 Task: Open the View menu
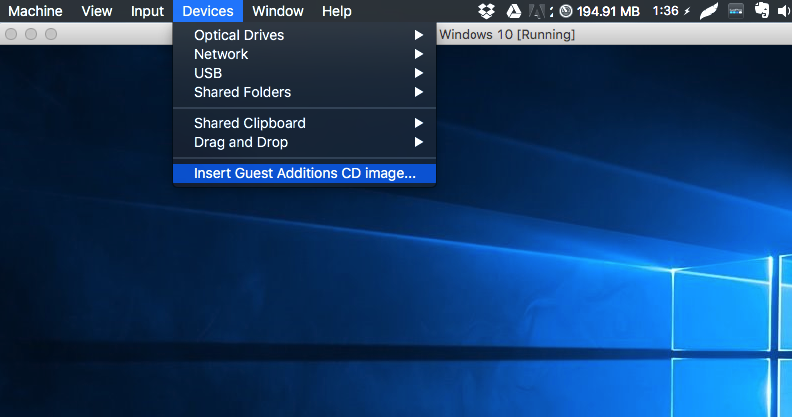point(97,11)
